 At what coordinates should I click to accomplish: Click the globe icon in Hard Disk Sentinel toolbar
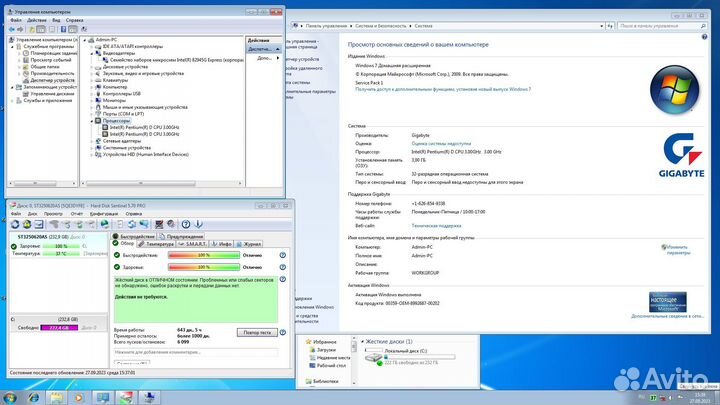click(x=105, y=224)
